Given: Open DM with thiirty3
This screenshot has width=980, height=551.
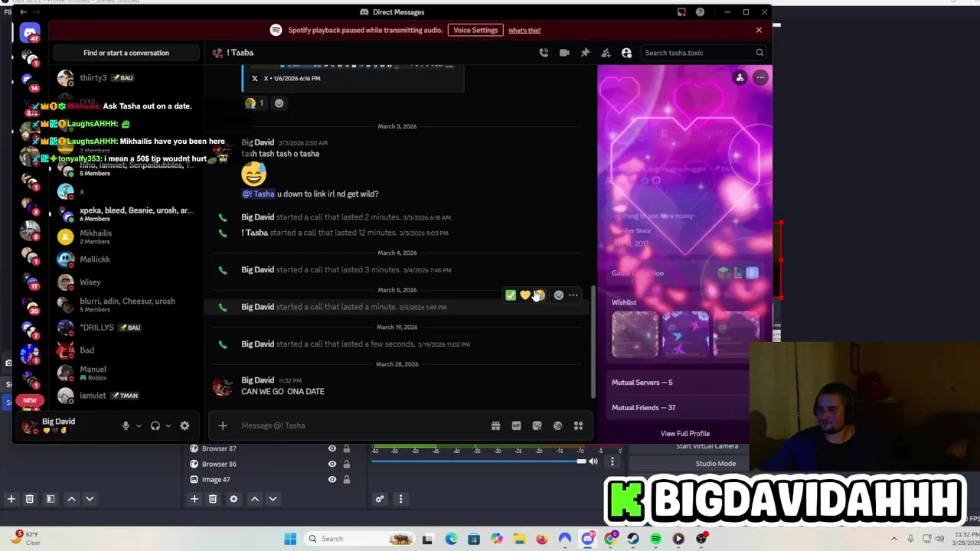Looking at the screenshot, I should (x=126, y=78).
